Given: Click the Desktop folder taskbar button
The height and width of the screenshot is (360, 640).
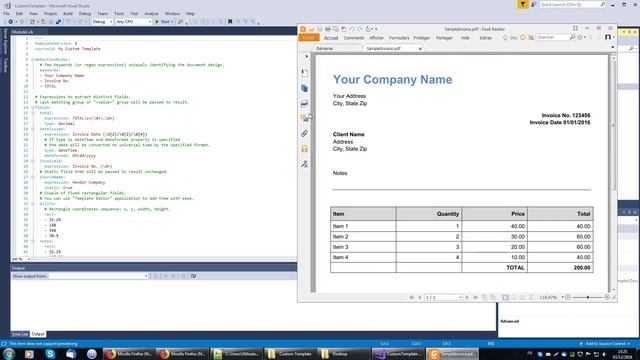Looking at the screenshot, I should pyautogui.click(x=344, y=354).
